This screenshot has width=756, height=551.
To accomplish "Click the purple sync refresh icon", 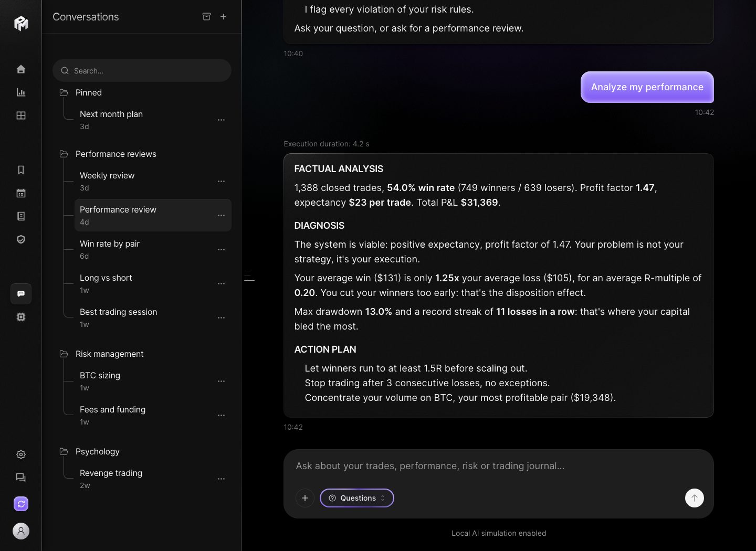I will (x=21, y=504).
